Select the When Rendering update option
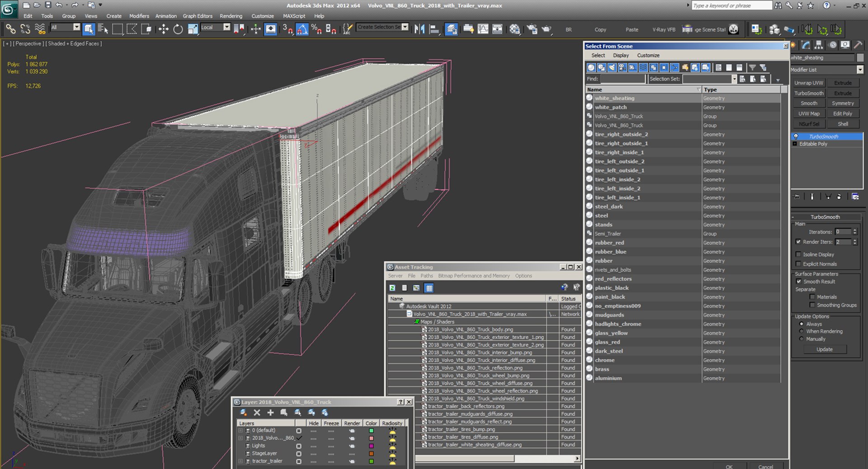 [802, 331]
